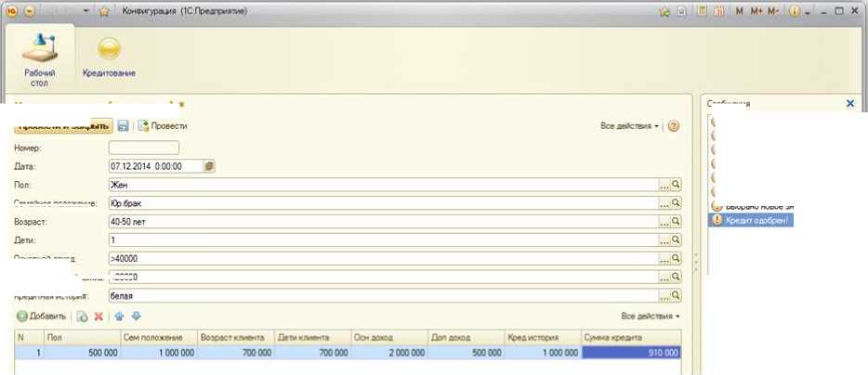Open help with the question mark icon
Viewport: 868px width, 375px height.
[x=673, y=126]
